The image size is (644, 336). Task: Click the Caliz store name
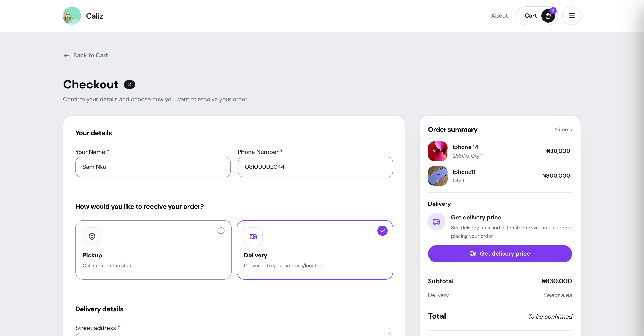pos(95,16)
